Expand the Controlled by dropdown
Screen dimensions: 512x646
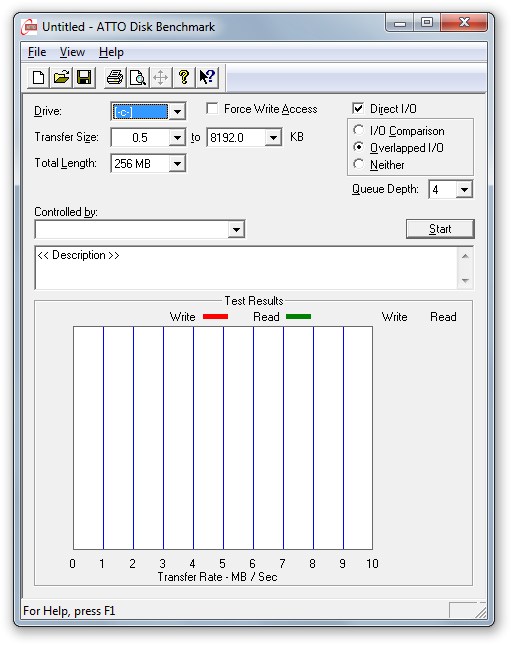pos(236,229)
